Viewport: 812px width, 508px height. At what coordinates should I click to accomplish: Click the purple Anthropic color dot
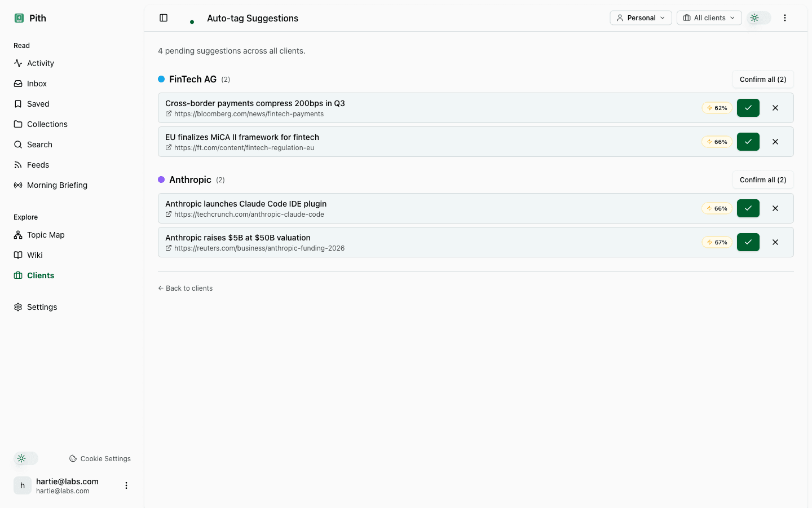tap(161, 179)
